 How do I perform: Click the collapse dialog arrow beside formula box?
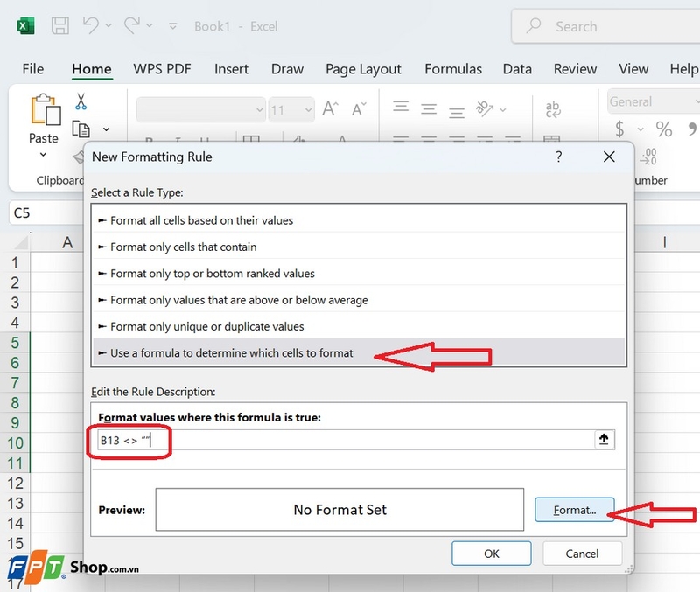604,440
